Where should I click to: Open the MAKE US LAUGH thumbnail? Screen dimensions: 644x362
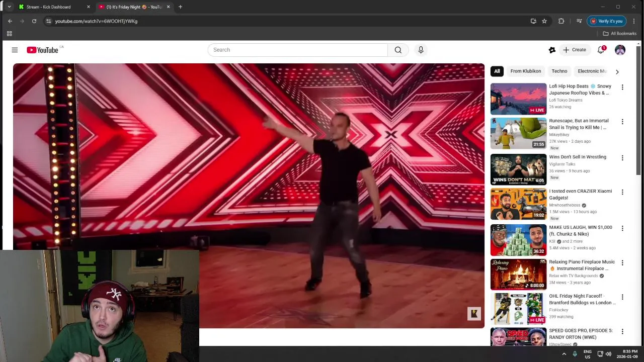tap(518, 240)
